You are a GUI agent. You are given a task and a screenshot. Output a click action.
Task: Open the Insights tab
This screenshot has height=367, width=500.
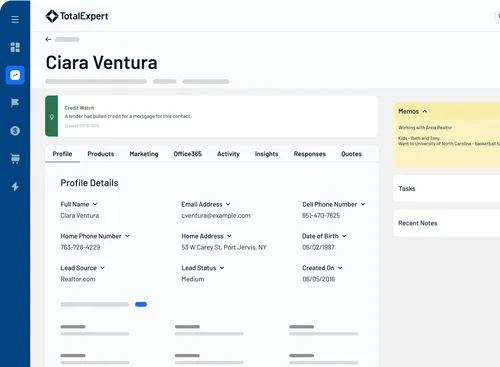[x=266, y=154]
